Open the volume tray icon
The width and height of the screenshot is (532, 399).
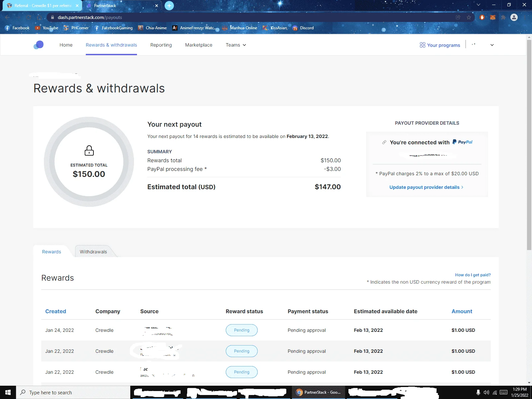(x=486, y=392)
